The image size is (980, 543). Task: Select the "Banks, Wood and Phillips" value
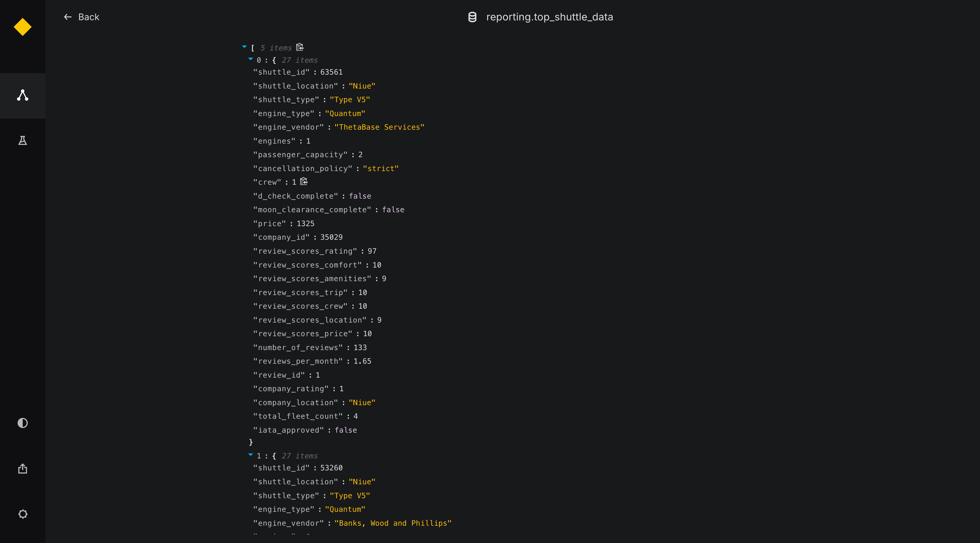(x=393, y=523)
